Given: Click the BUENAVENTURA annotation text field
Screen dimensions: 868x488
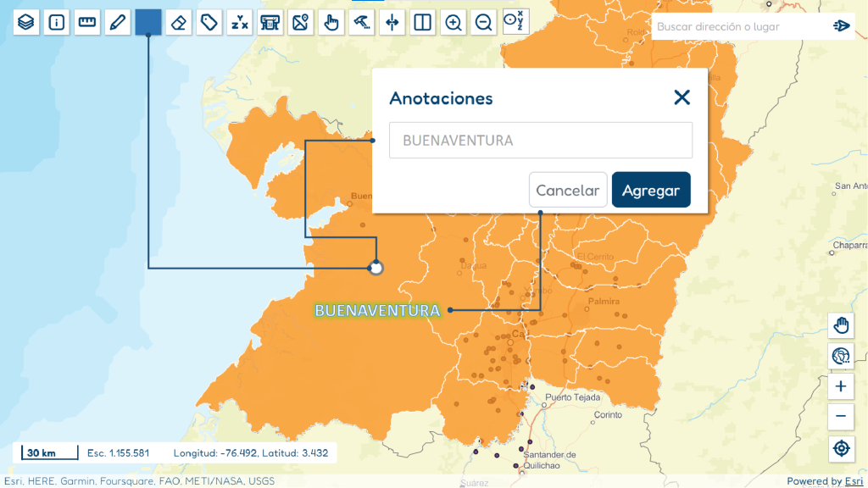Looking at the screenshot, I should click(x=540, y=140).
